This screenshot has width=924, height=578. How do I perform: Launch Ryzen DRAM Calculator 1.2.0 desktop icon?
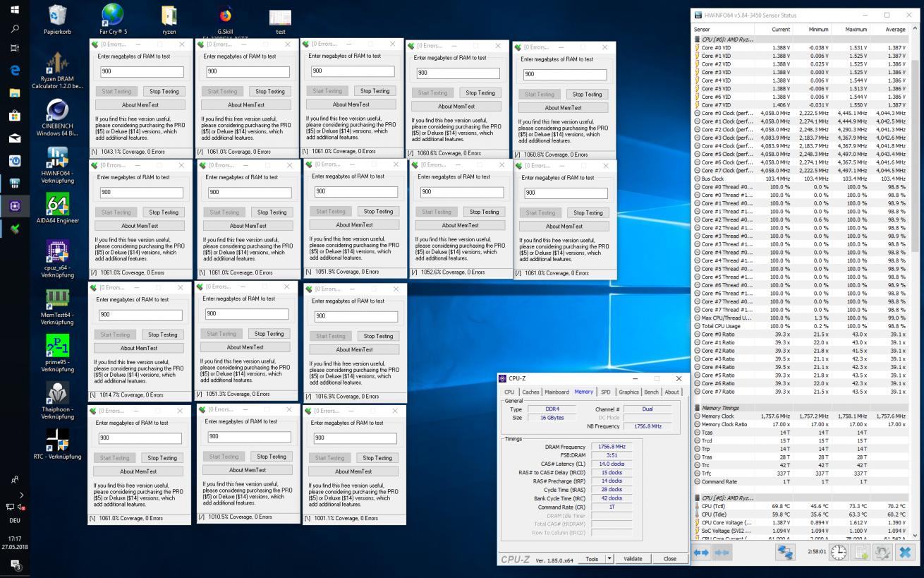(x=57, y=71)
